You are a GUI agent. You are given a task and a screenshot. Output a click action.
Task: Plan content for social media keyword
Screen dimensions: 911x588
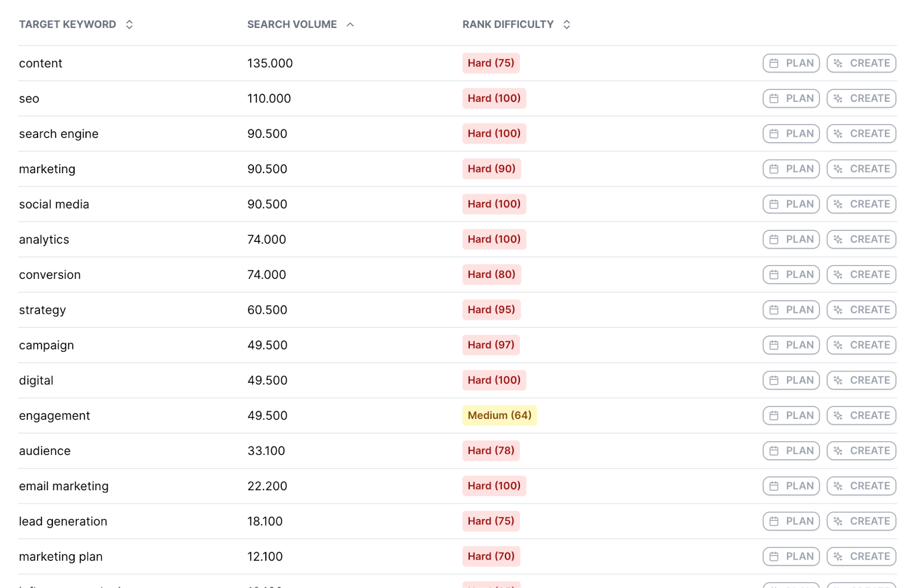tap(791, 204)
